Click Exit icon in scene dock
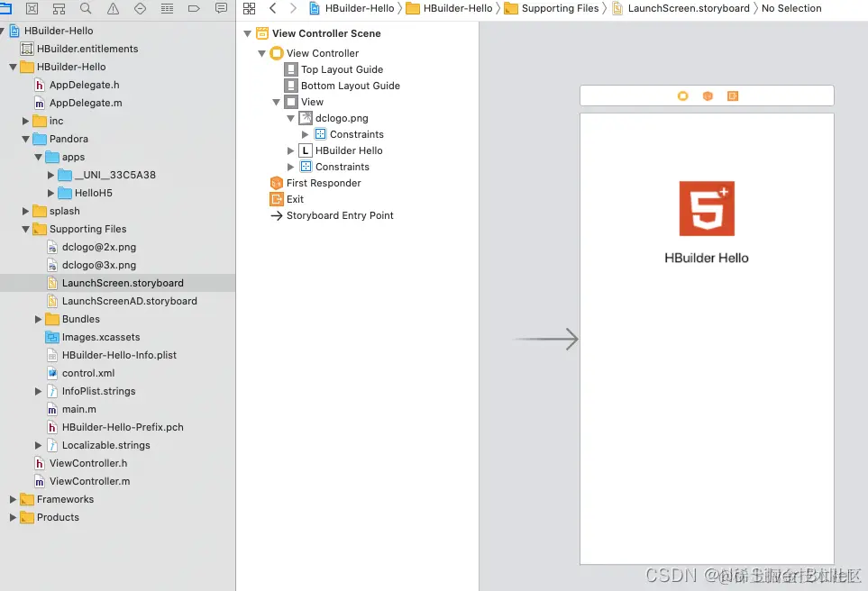868x591 pixels. 733,95
